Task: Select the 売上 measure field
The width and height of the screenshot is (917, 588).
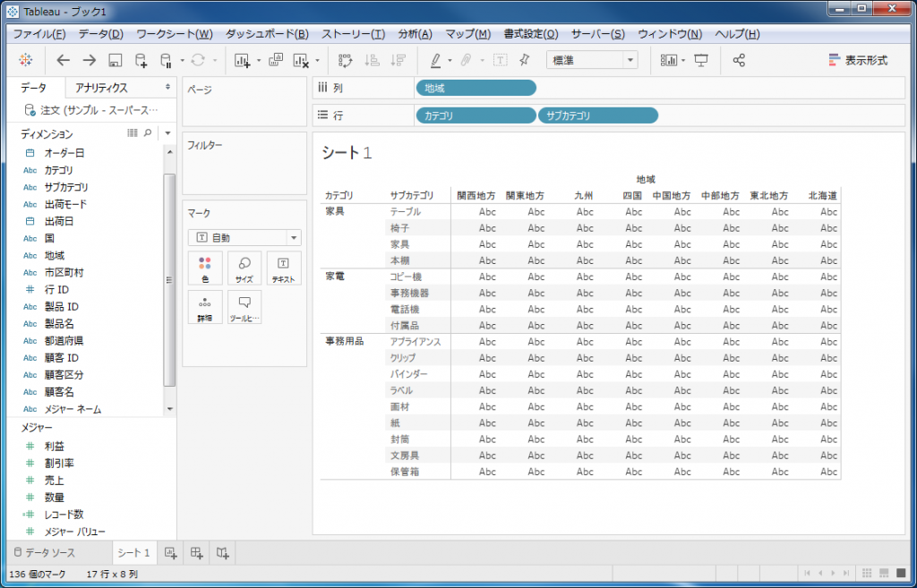Action: coord(54,480)
